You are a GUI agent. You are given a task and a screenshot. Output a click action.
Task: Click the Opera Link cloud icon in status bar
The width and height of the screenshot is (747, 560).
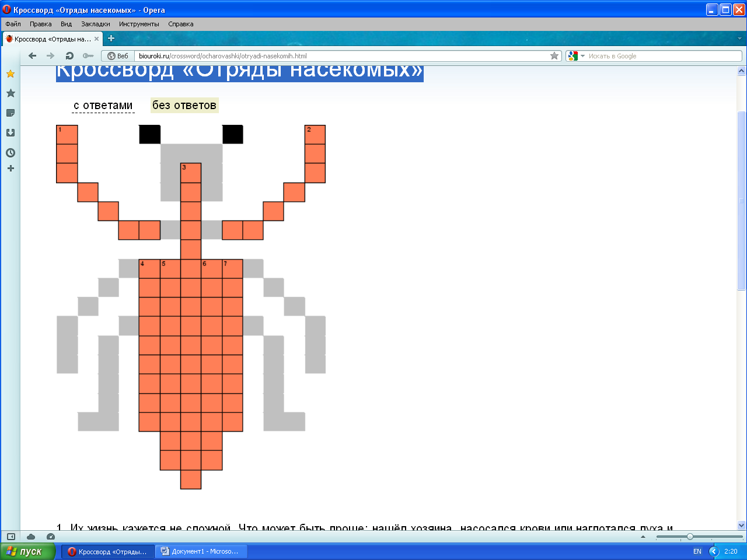[31, 537]
